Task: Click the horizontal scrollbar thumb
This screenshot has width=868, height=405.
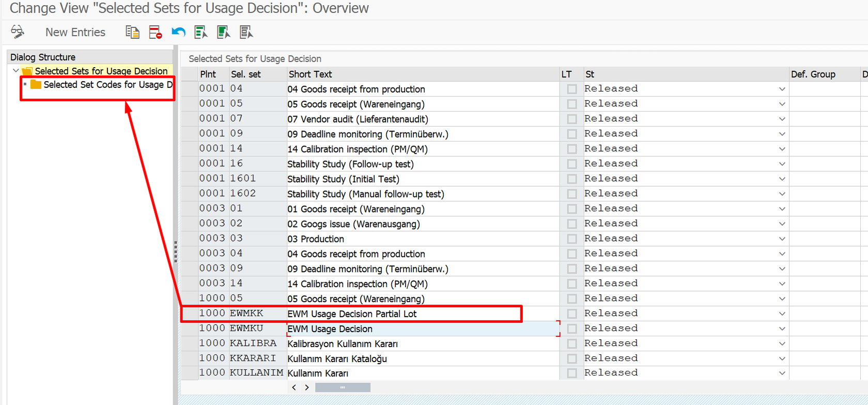Action: coord(343,387)
